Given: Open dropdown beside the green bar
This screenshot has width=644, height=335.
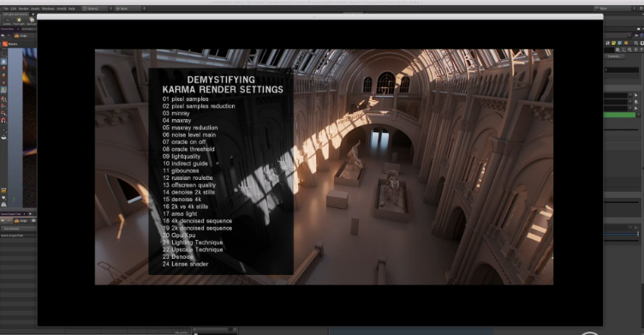Looking at the screenshot, I should tap(638, 115).
